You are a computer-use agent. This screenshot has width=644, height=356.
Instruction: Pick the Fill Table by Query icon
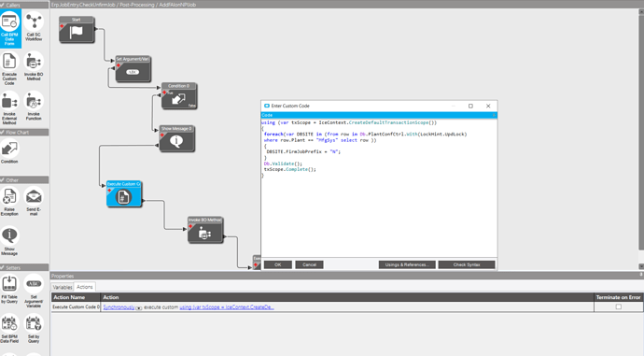click(9, 290)
